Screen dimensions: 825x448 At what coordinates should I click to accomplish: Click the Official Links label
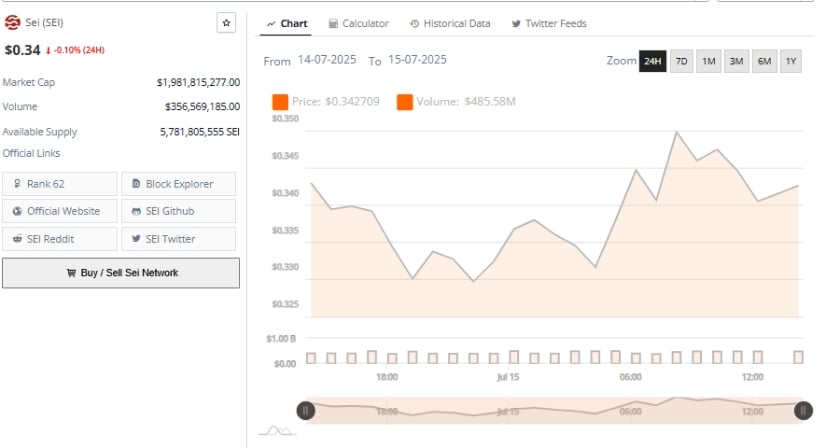tap(31, 154)
